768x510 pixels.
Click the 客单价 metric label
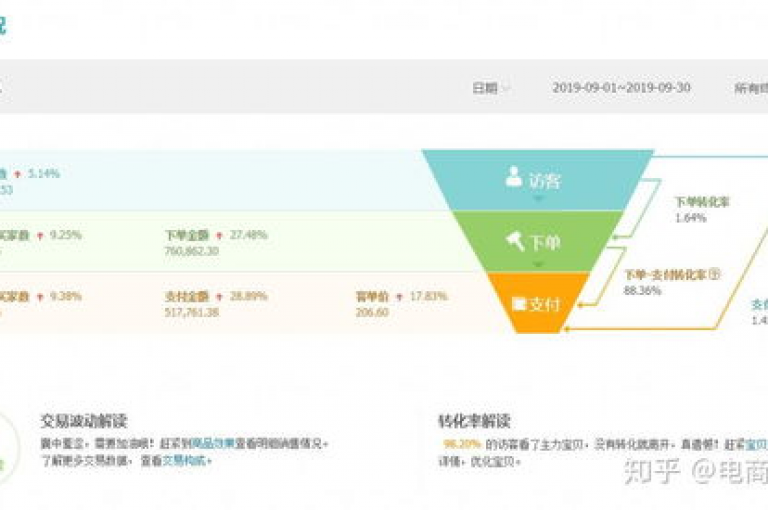pyautogui.click(x=372, y=296)
